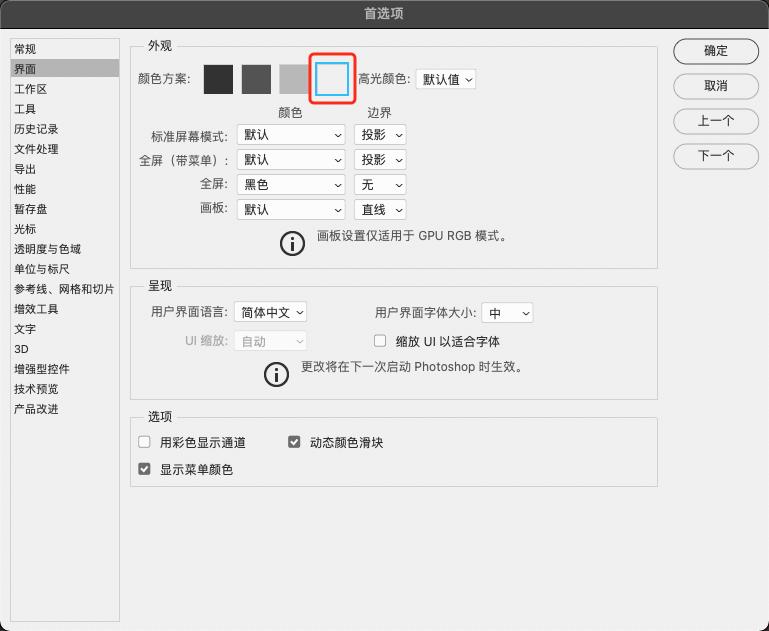The height and width of the screenshot is (631, 769).
Task: Open 3D preferences category
Action: (65, 349)
